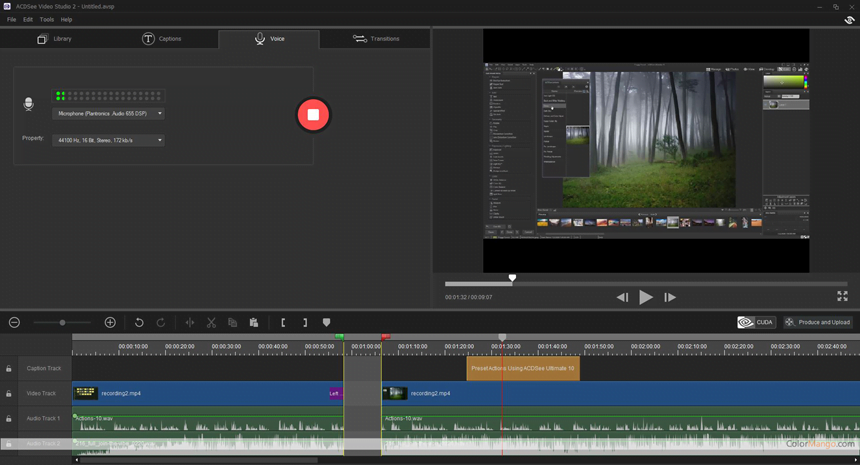Select the second recording2.mp4 clip thumbnail
Viewport: 860px width, 465px height.
pos(395,393)
